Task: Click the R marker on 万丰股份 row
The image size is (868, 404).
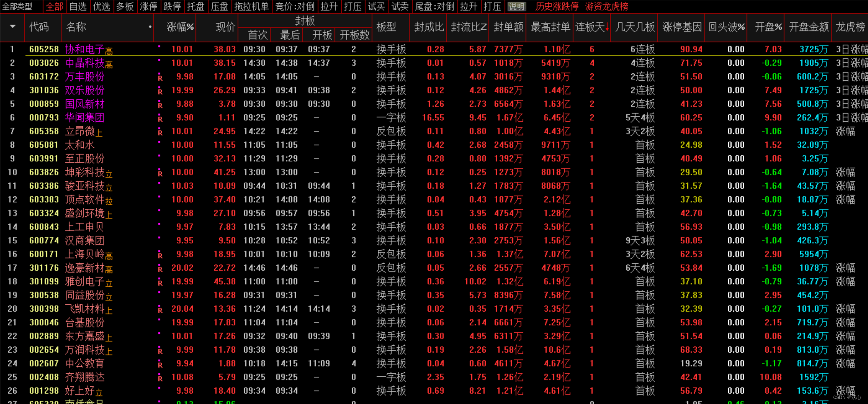Action: click(160, 77)
